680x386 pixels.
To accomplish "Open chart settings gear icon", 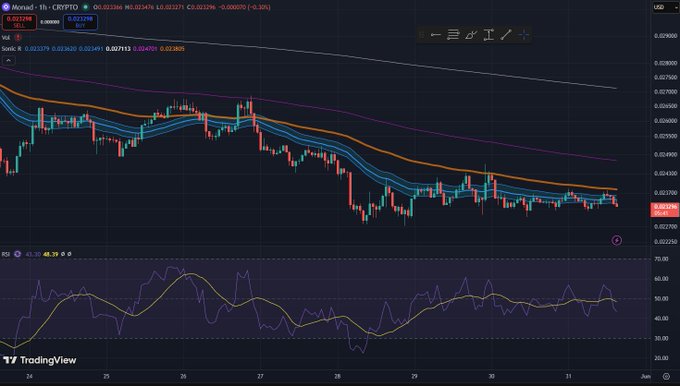I will click(x=666, y=376).
